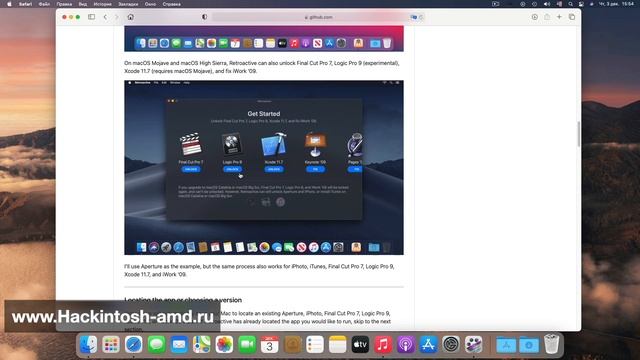Click the page vertical scrollbar
Image resolution: width=640 pixels, height=360 pixels.
click(x=578, y=134)
